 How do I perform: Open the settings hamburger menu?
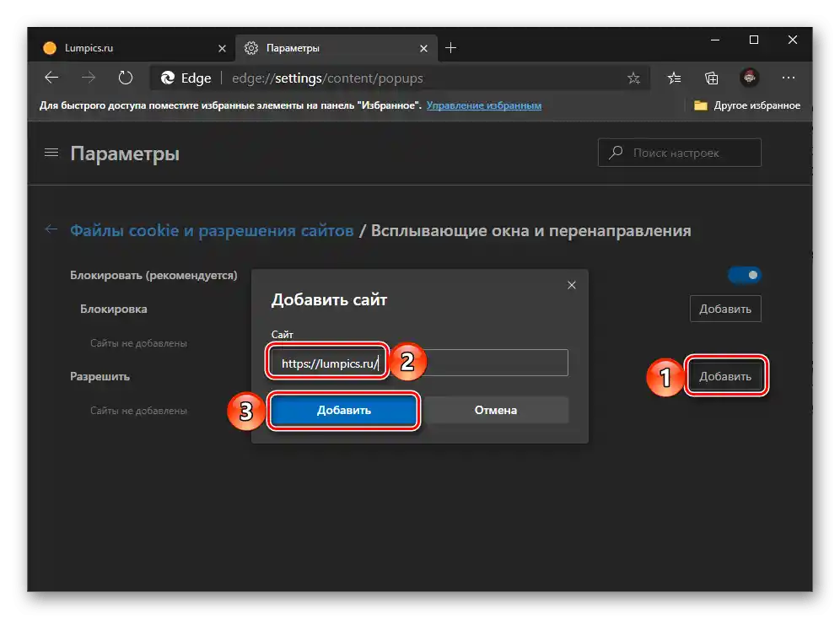tap(51, 153)
